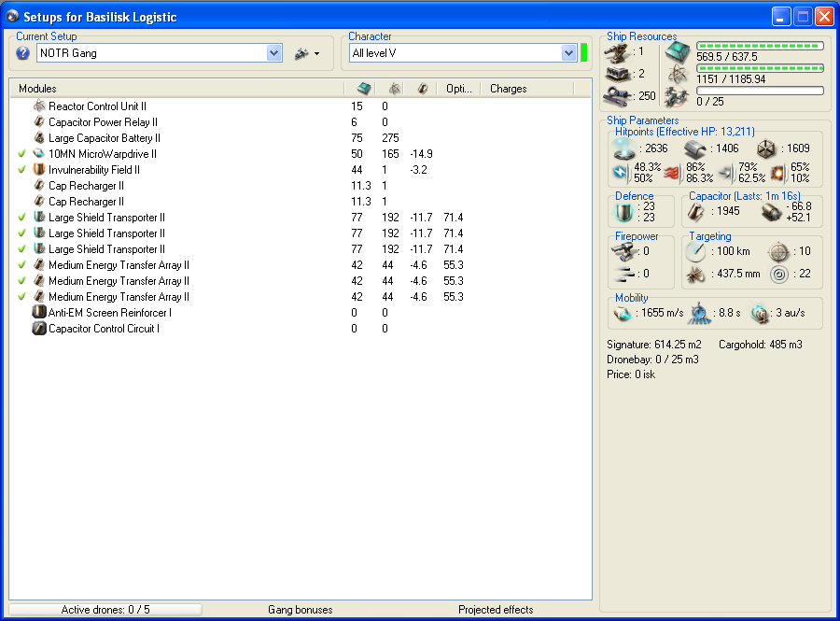The width and height of the screenshot is (840, 621).
Task: Click the Invulnerability Field II module icon
Action: pyautogui.click(x=39, y=170)
